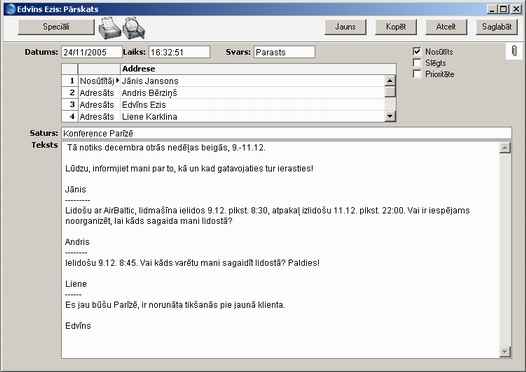Select row number 2 header
The height and width of the screenshot is (372, 526).
(70, 93)
